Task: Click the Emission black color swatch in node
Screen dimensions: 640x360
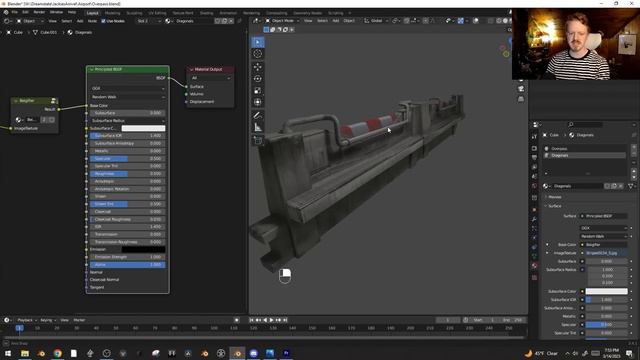Action: pos(143,249)
